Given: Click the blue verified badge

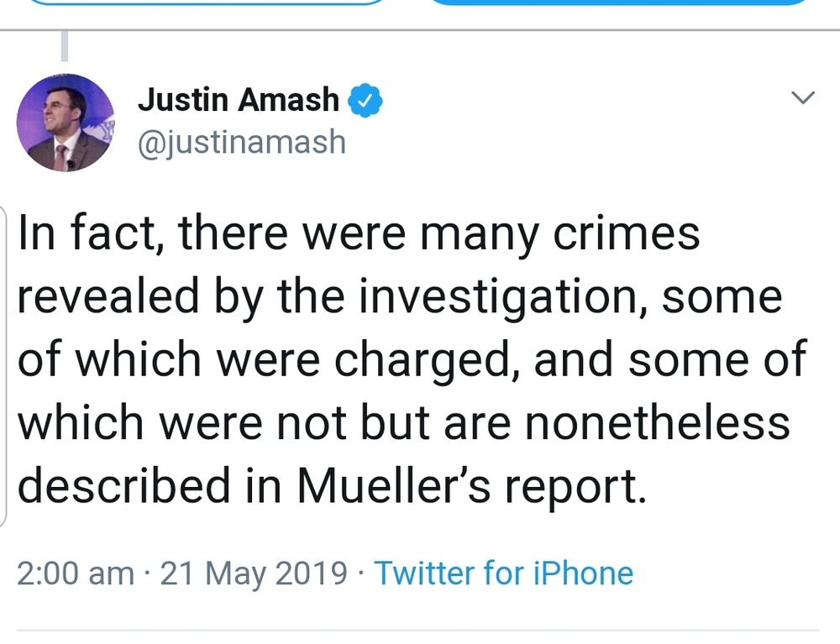Looking at the screenshot, I should click(x=366, y=101).
